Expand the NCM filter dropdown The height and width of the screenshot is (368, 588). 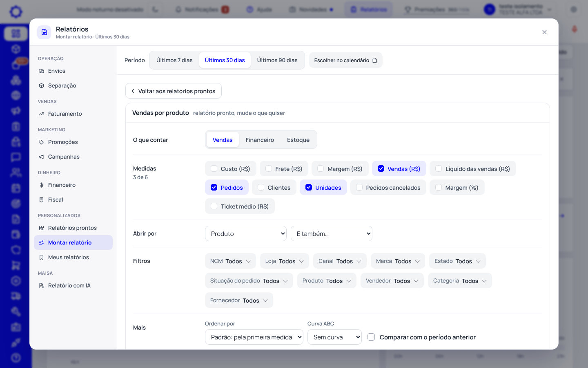[x=230, y=261]
